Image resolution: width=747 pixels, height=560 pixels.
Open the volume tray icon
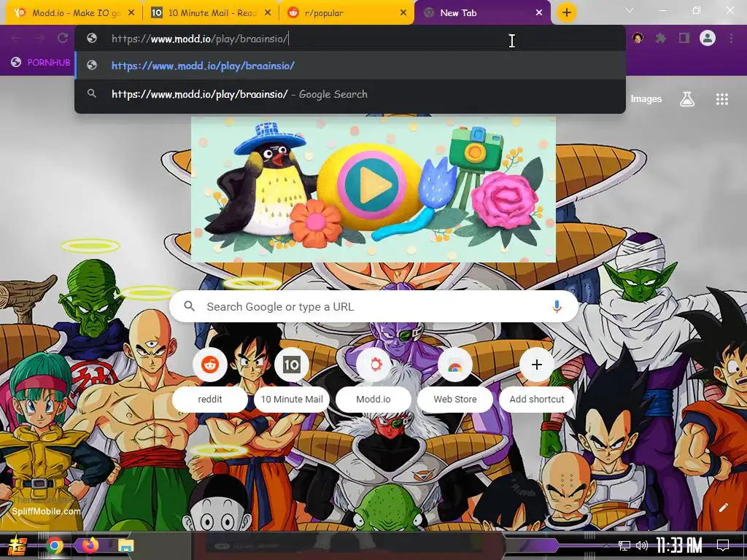click(x=642, y=545)
